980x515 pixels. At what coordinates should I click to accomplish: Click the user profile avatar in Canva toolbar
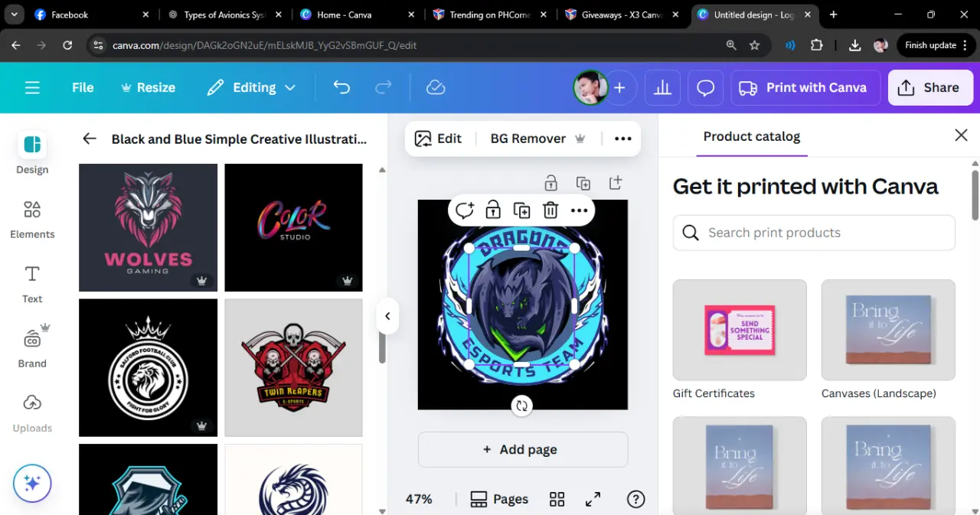point(590,88)
